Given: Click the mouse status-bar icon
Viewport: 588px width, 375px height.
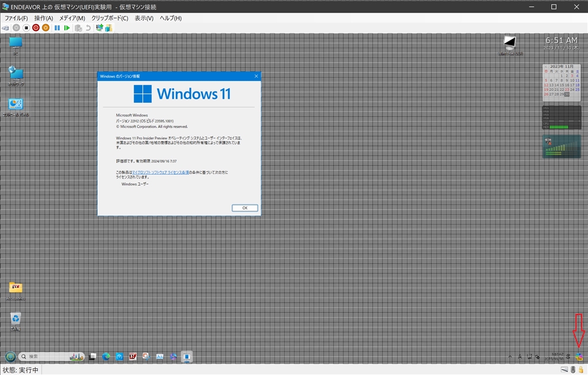Looking at the screenshot, I should click(573, 370).
